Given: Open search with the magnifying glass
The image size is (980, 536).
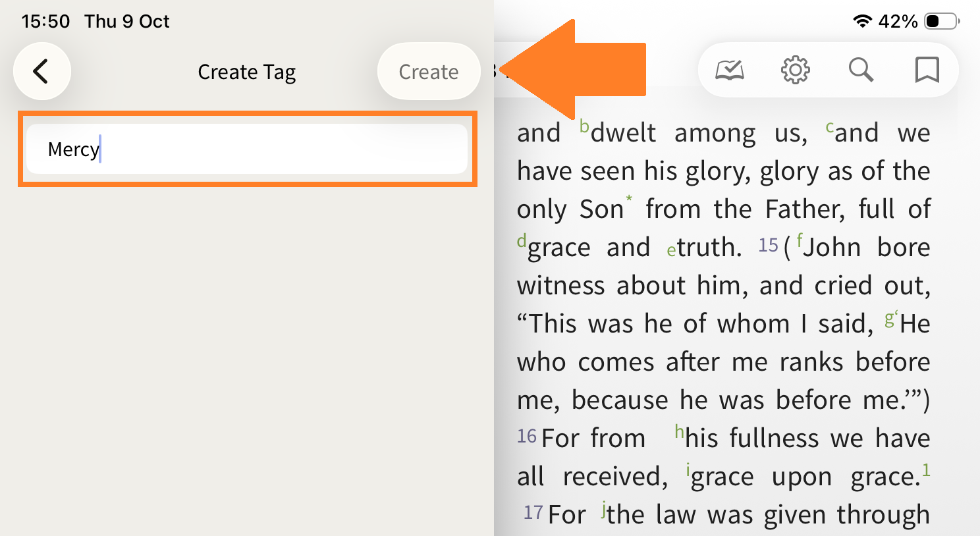Looking at the screenshot, I should tap(861, 70).
